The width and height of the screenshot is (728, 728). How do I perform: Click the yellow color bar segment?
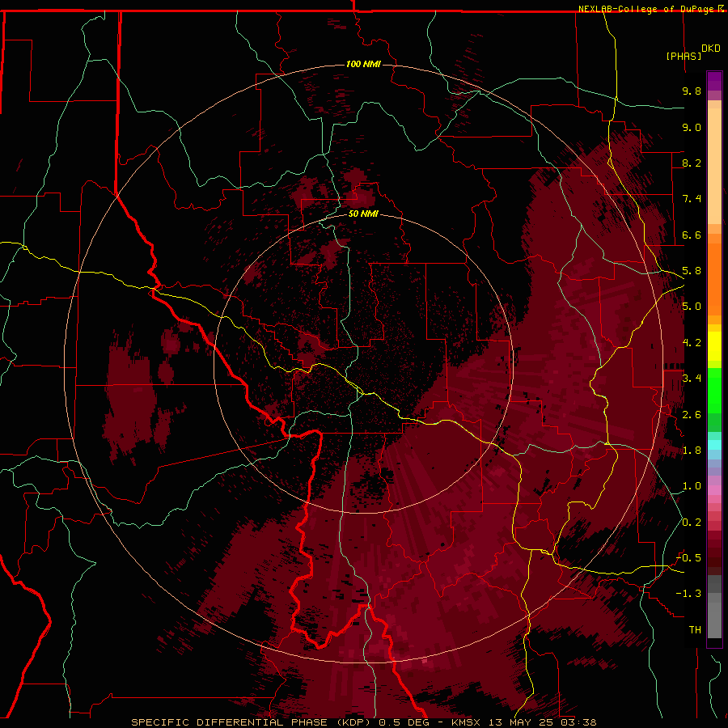pos(714,346)
